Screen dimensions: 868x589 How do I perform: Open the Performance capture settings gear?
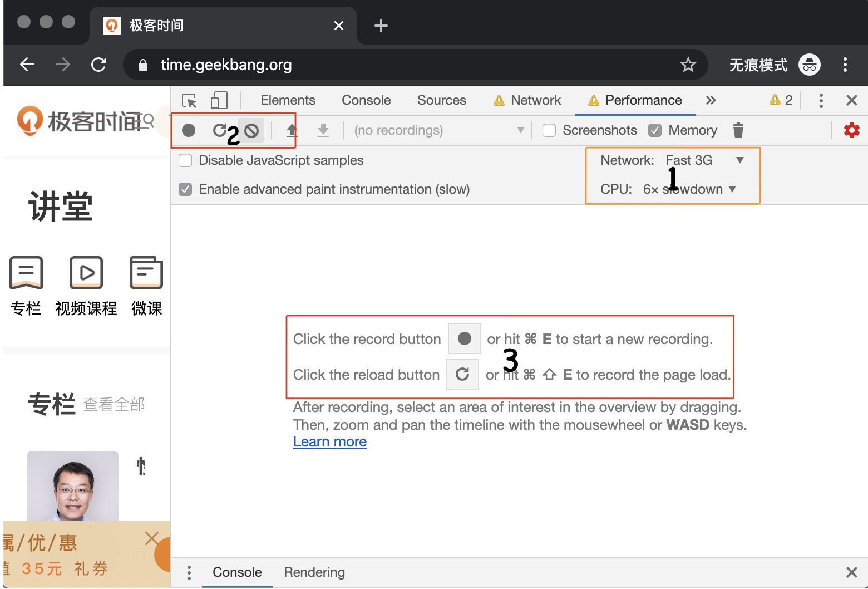tap(851, 130)
